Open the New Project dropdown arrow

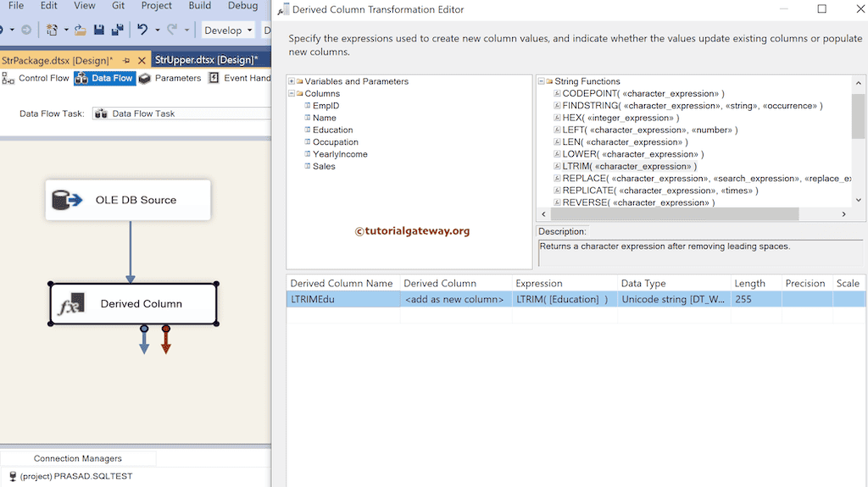(66, 30)
